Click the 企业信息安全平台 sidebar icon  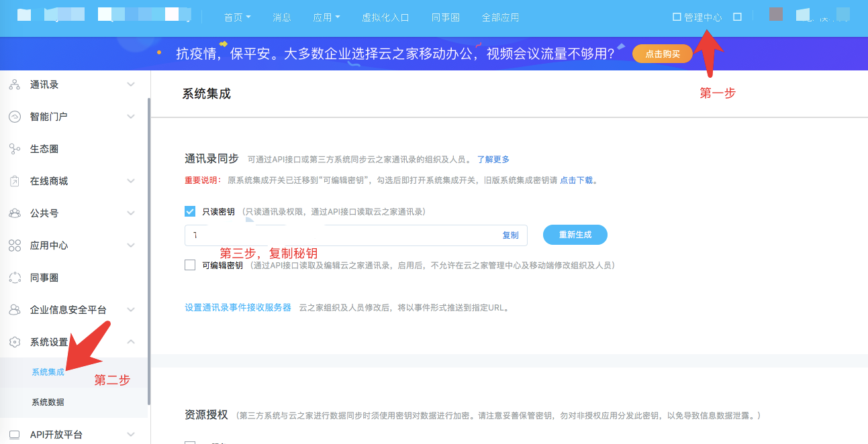(x=15, y=310)
